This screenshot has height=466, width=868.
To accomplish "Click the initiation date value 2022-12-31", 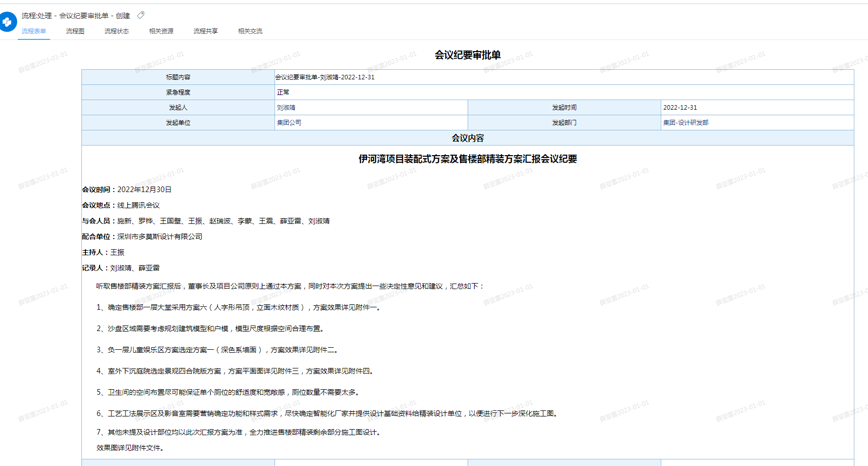I will 680,108.
